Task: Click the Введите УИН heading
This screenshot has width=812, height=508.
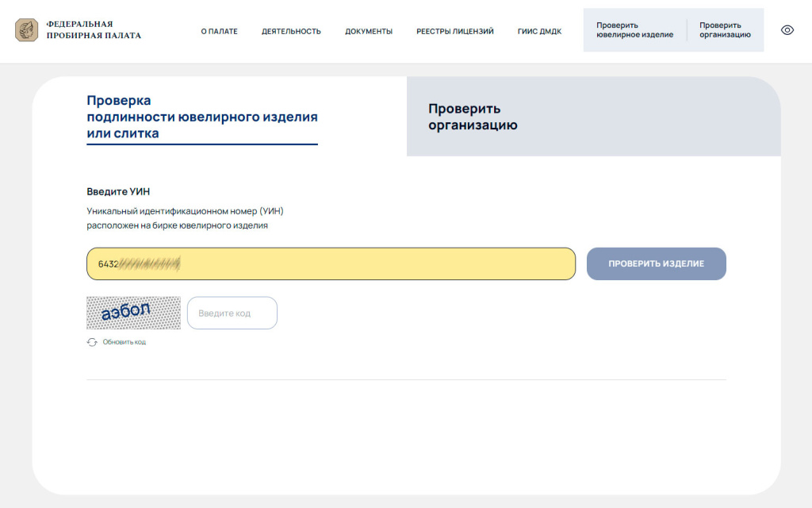Action: pyautogui.click(x=118, y=191)
